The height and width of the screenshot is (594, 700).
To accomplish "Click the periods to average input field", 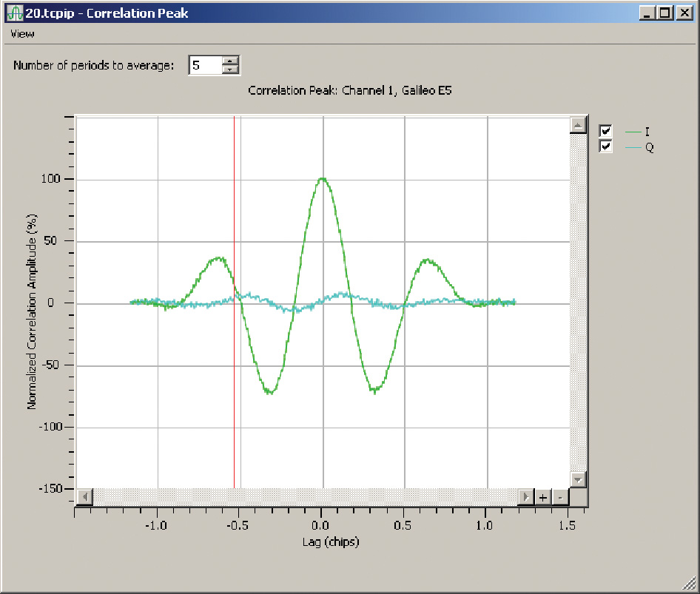I will click(x=205, y=65).
